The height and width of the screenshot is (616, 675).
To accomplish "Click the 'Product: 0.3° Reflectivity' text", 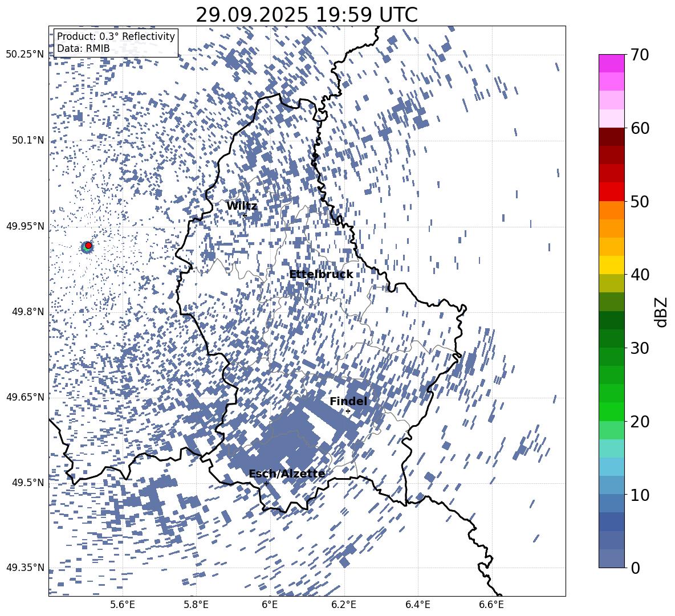I will (116, 36).
